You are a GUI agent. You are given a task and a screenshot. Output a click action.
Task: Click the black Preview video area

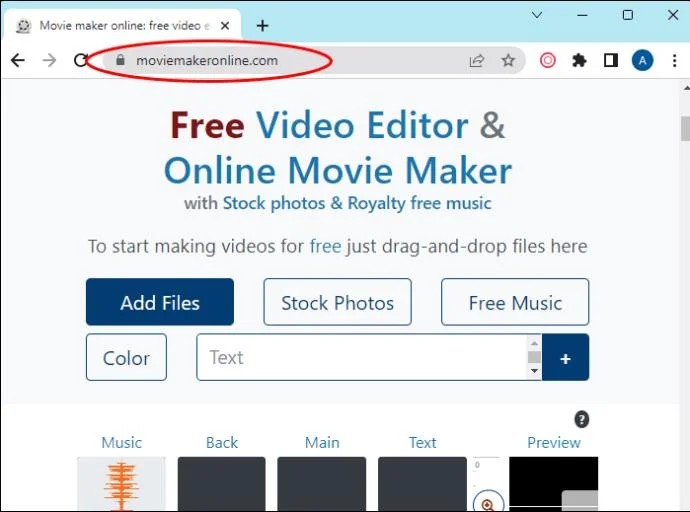(554, 484)
